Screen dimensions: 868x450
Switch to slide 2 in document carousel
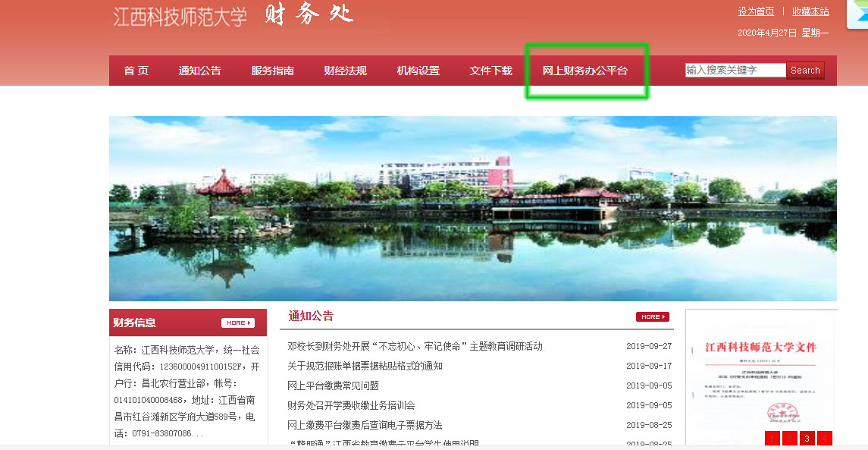[789, 438]
